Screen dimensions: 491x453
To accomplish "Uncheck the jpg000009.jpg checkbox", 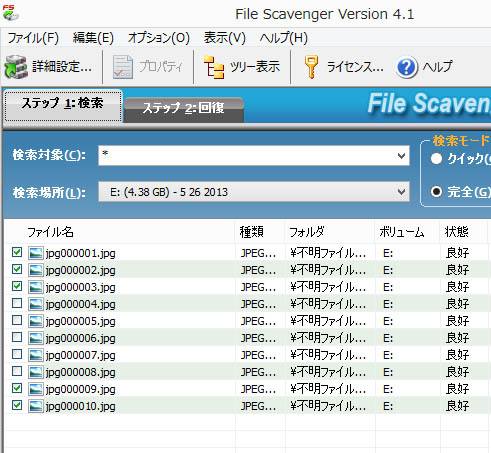I will [x=17, y=388].
